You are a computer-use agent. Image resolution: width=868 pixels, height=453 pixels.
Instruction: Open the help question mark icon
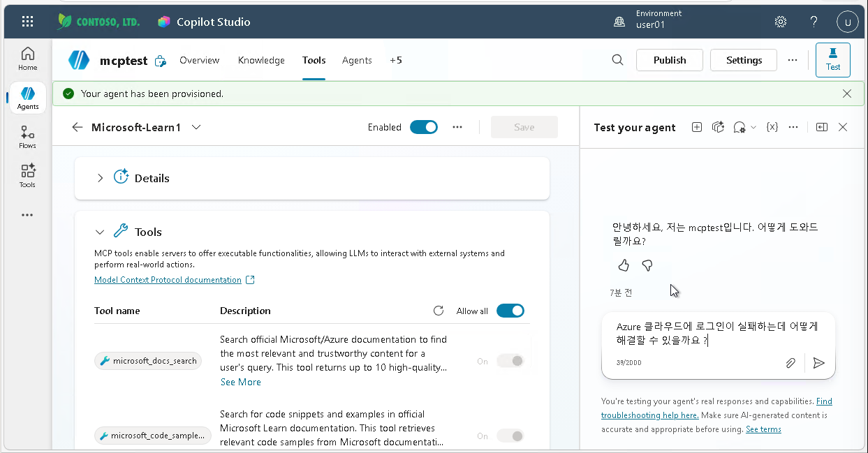(x=814, y=22)
